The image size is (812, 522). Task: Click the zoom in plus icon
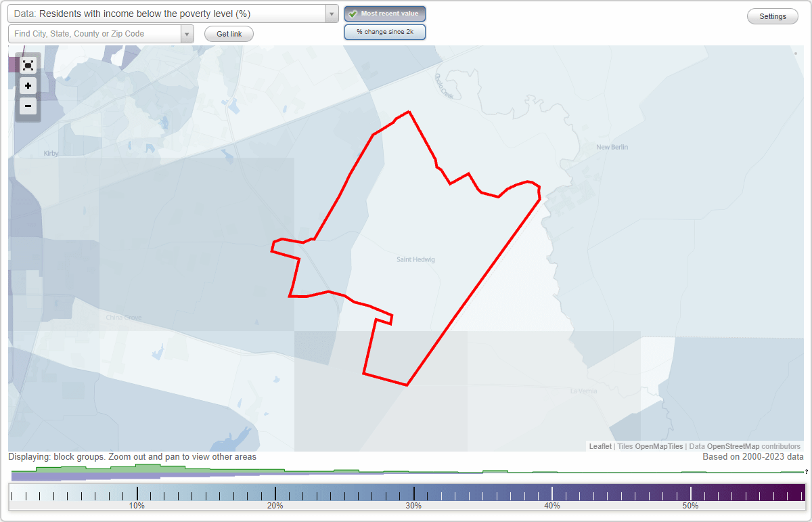pos(28,85)
